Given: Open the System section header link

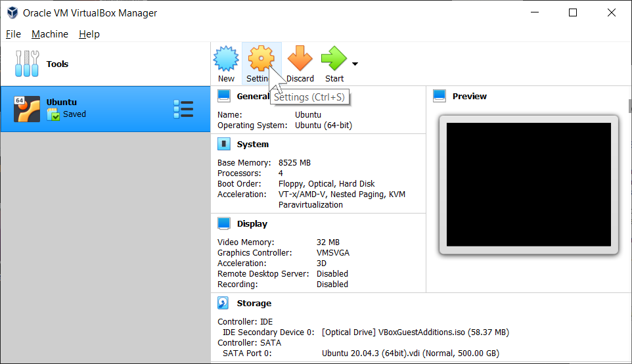Looking at the screenshot, I should [253, 145].
